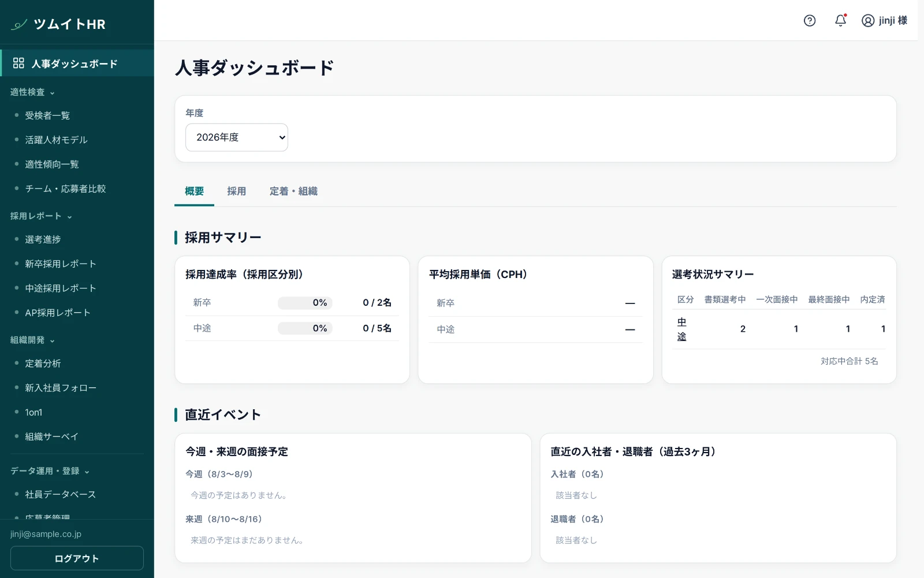Viewport: 924px width, 578px height.
Task: Switch to the 概要 tab
Action: 194,191
